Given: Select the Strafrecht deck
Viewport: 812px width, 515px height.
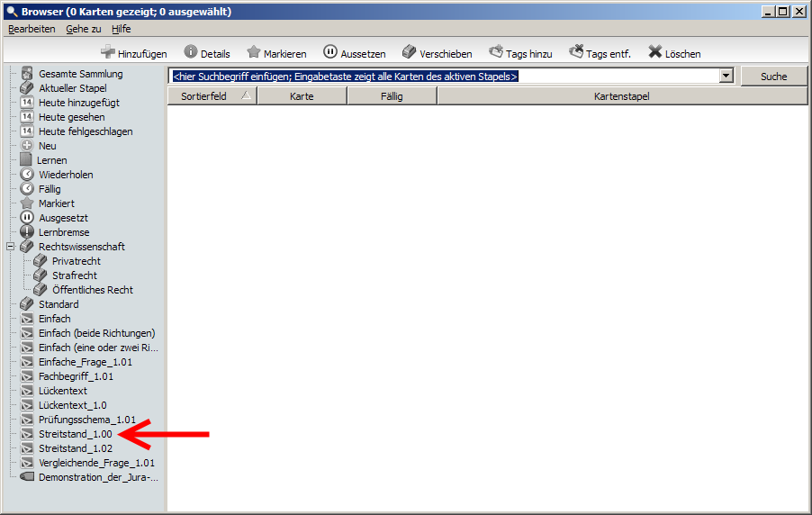Looking at the screenshot, I should [74, 276].
